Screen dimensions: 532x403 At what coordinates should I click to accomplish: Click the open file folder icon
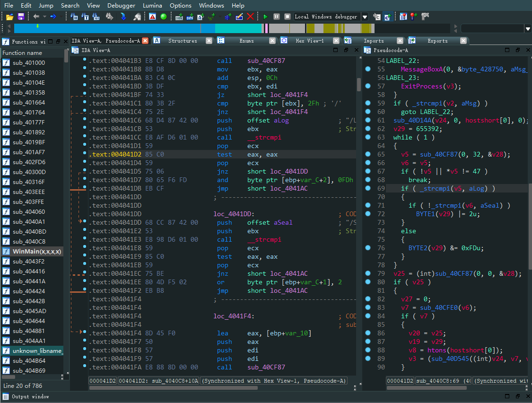tap(9, 17)
